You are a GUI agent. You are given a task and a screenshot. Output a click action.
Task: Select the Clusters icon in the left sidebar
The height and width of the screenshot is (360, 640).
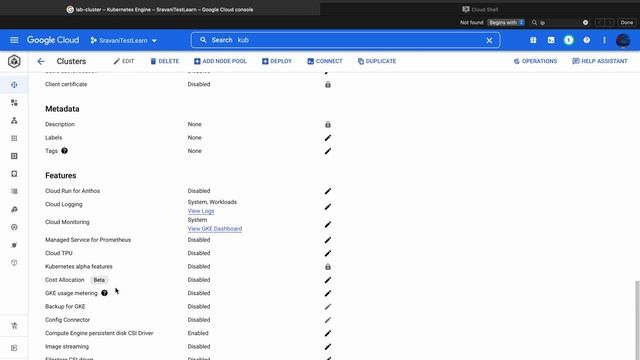(14, 85)
